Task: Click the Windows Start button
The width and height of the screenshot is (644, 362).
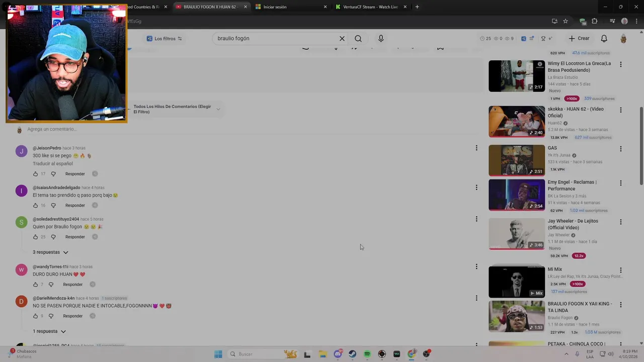Action: pos(218,354)
